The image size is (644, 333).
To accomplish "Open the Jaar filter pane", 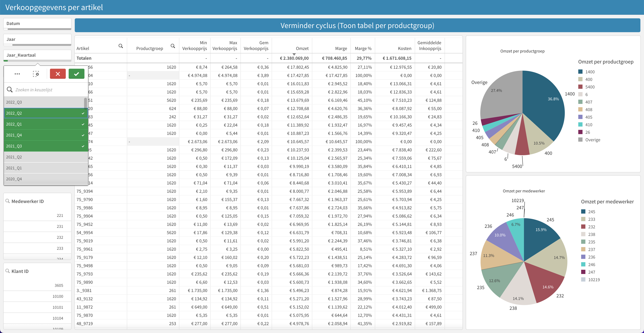I will click(x=38, y=39).
